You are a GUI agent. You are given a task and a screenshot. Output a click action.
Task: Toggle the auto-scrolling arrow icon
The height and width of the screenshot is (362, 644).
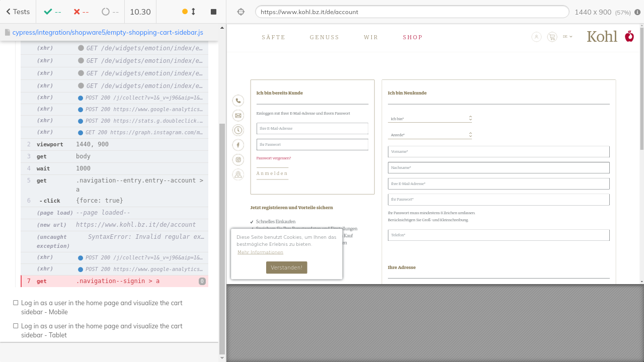(193, 12)
